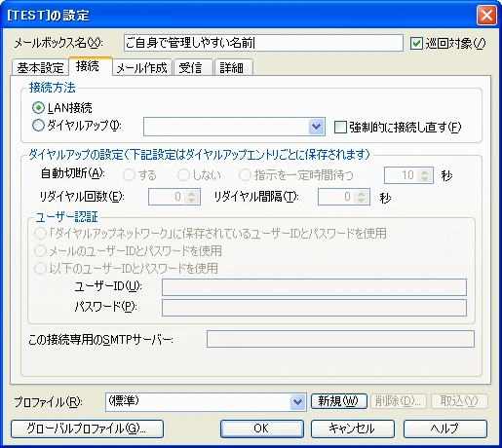
Task: Enable 強制的に接続し直す checkbox
Action: click(340, 127)
